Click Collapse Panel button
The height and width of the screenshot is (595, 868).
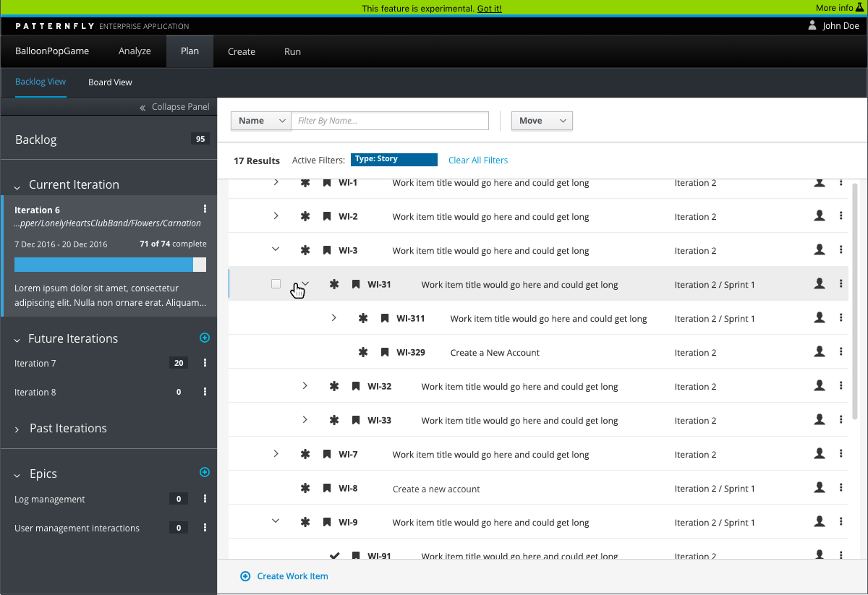tap(174, 106)
